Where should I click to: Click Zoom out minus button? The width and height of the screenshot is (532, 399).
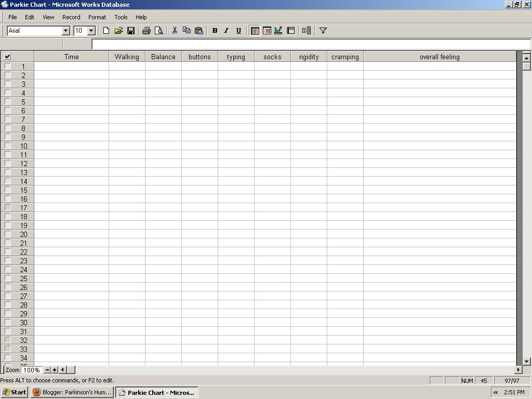click(x=47, y=370)
